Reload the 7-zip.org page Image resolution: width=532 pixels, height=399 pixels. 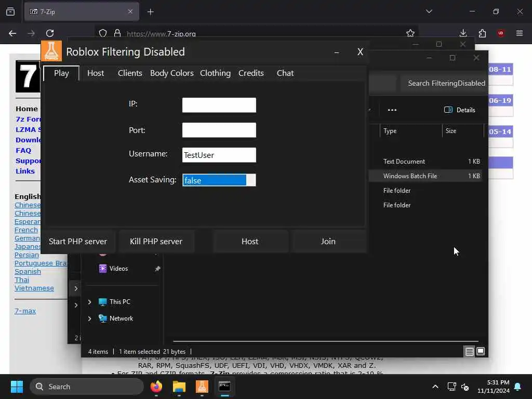point(50,33)
